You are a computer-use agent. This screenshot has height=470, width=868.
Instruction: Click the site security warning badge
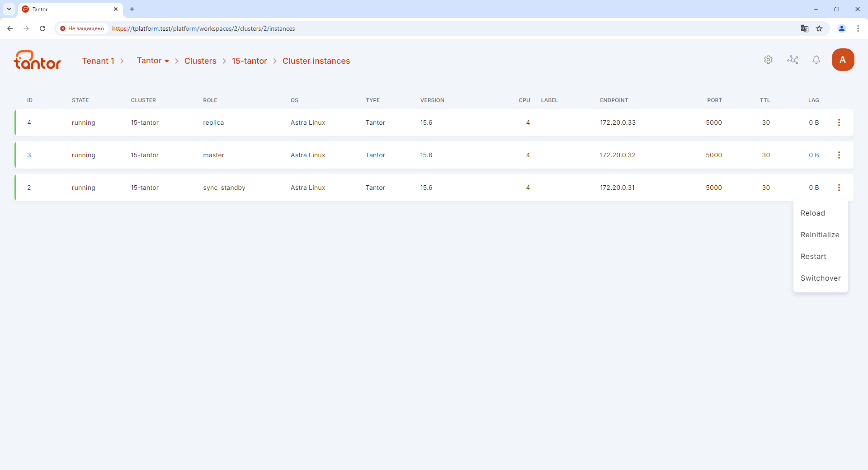coord(82,28)
